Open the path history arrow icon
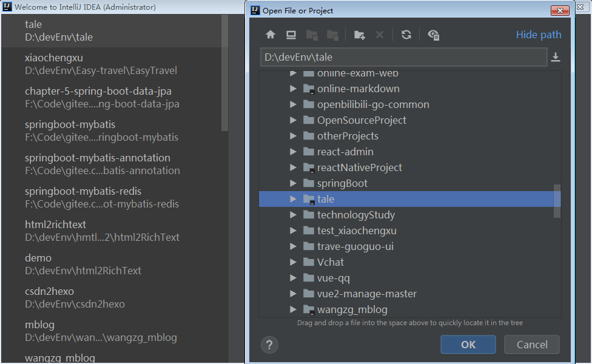Screen dimensions: 592x364 (x=555, y=58)
